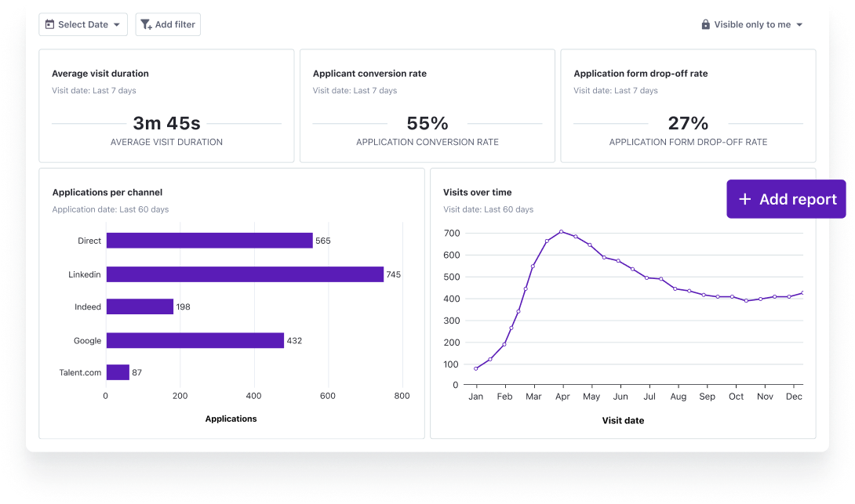Screen dimensions: 855x504
Task: Click the Oct label on the x-axis
Action: tap(736, 397)
